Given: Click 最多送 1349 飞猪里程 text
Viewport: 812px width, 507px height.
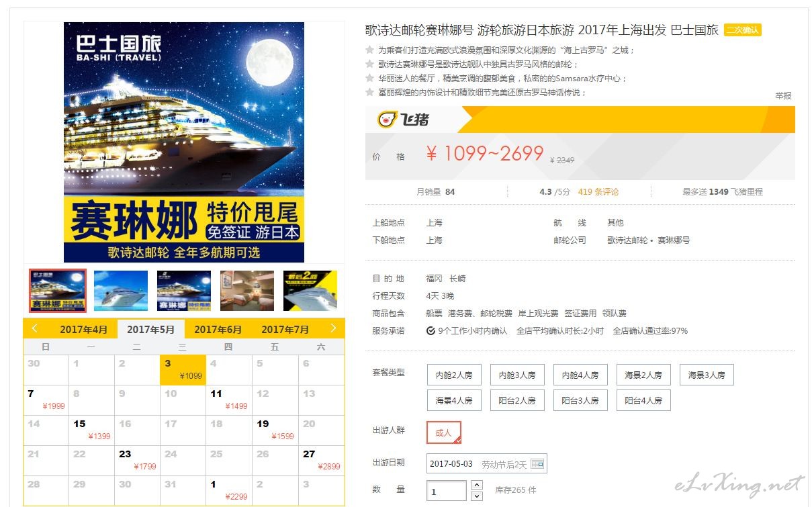Looking at the screenshot, I should click(723, 191).
